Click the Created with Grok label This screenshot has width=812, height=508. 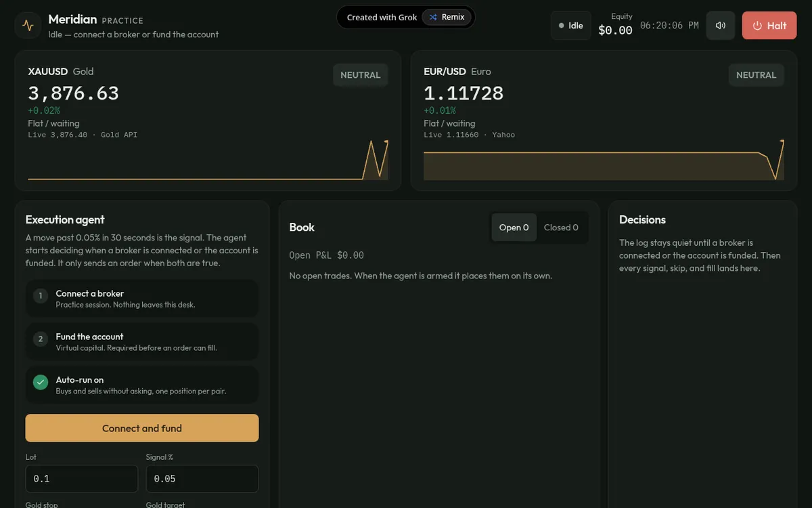[382, 18]
